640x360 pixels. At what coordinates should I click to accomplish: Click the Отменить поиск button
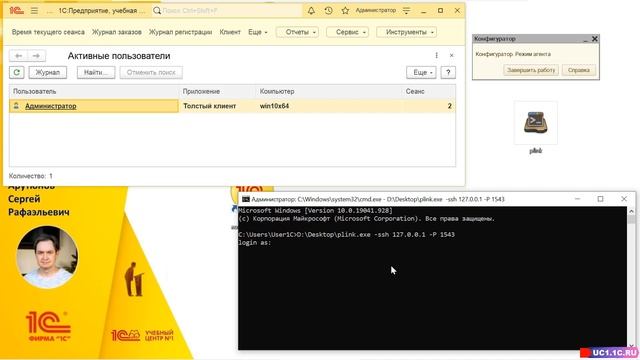[x=151, y=72]
